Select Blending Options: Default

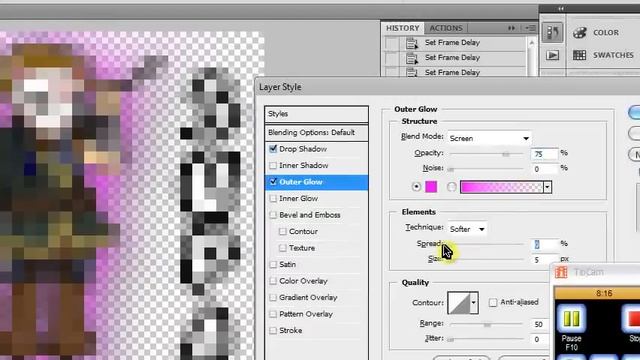[x=316, y=133]
